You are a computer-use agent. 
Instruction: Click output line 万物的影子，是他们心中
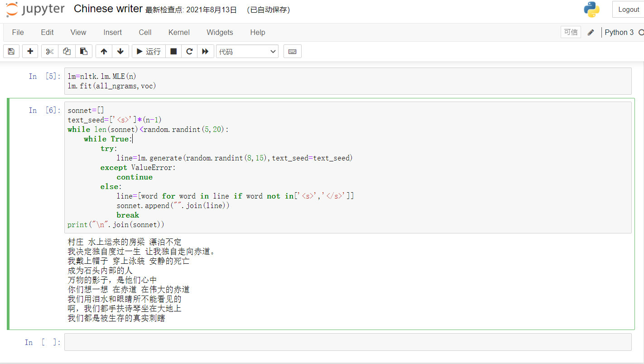[x=112, y=280]
